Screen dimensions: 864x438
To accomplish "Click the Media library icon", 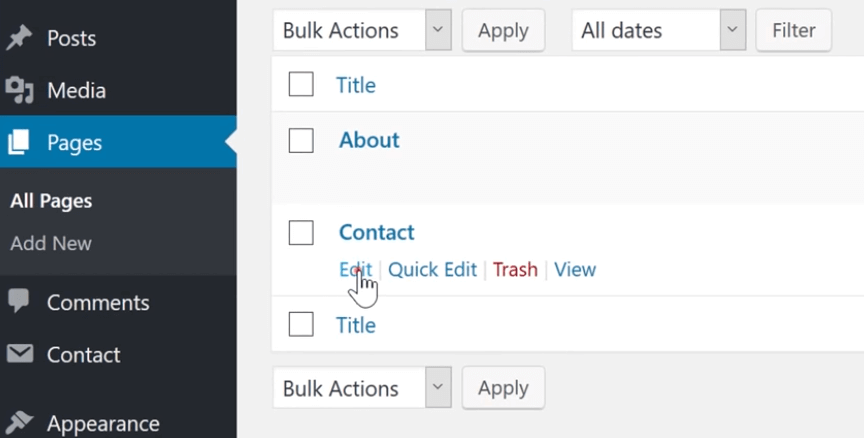I will (19, 90).
